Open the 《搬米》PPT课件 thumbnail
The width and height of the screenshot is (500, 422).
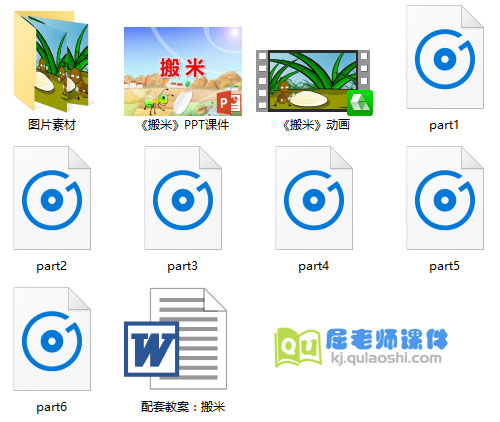point(183,71)
